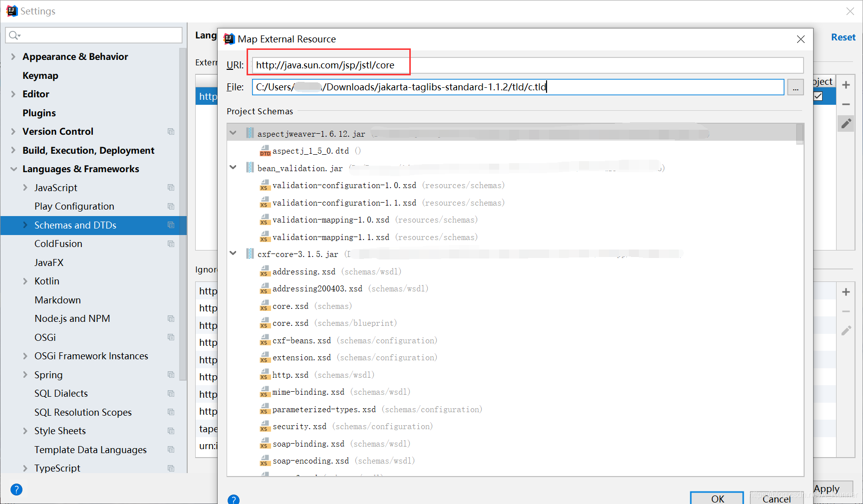Viewport: 863px width, 504px height.
Task: Click the remove button beside external resources list
Action: (x=846, y=104)
